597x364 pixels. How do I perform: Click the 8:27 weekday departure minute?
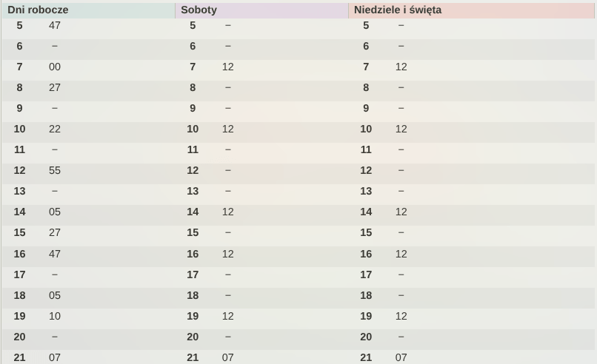pos(55,87)
